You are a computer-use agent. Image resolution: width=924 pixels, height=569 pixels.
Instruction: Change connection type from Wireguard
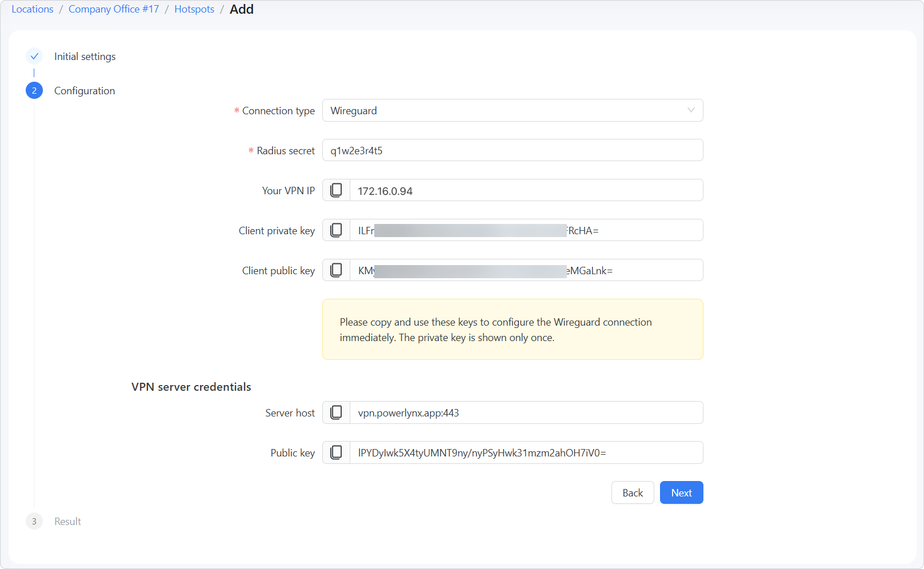coord(513,110)
